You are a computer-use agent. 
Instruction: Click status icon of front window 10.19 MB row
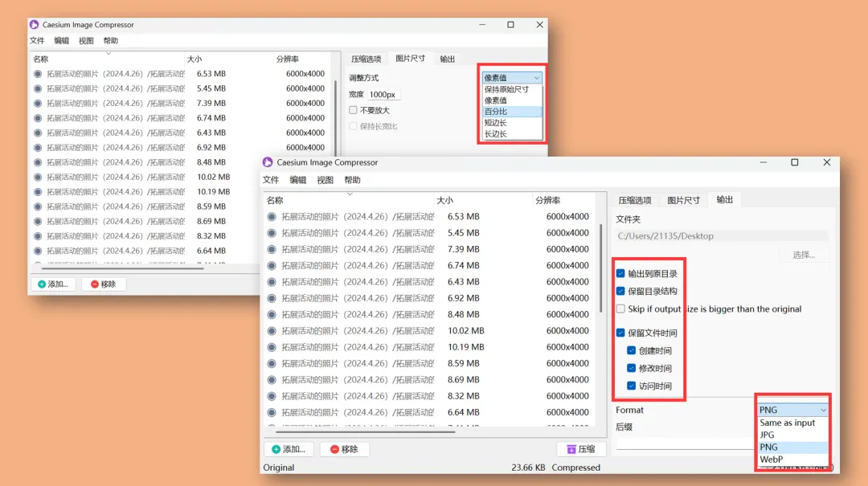272,348
